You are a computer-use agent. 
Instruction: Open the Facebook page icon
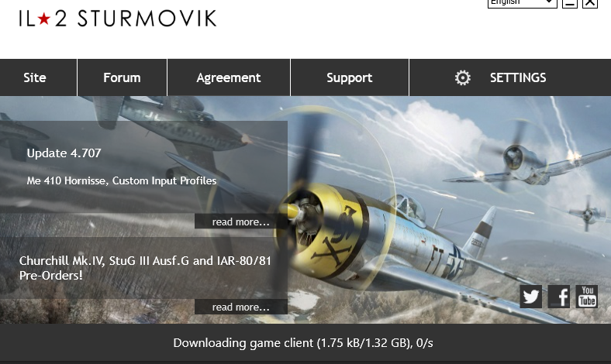pyautogui.click(x=559, y=297)
